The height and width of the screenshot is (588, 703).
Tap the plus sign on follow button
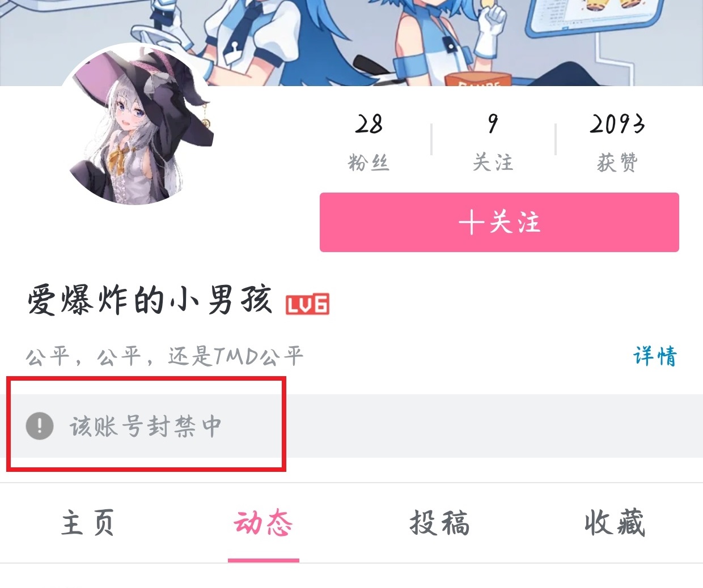click(x=471, y=222)
